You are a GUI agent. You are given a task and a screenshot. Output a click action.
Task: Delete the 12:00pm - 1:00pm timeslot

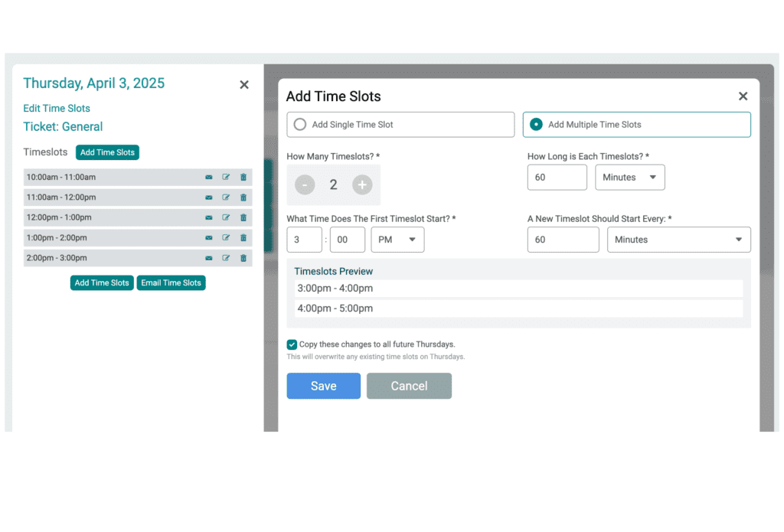(x=243, y=217)
